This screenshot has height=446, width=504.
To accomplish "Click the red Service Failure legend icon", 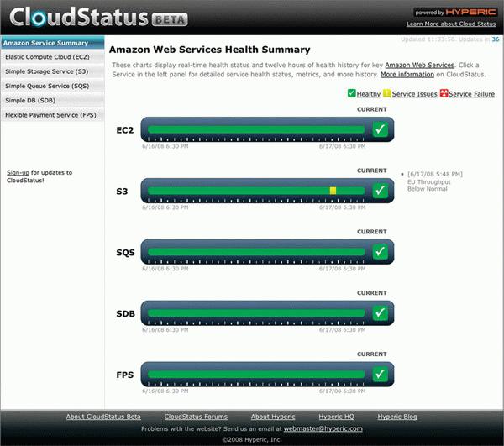I will pos(444,93).
